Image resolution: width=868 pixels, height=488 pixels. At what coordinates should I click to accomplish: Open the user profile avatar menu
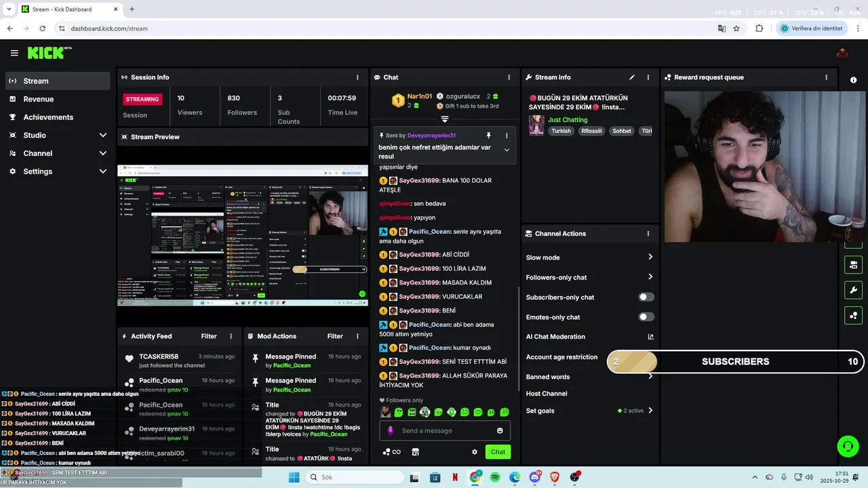[842, 53]
